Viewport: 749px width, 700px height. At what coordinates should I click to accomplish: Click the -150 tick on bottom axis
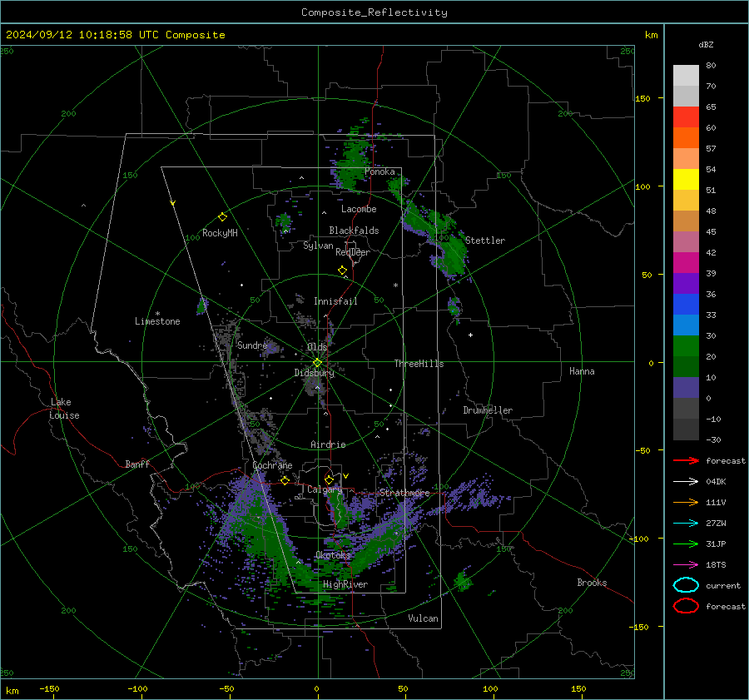[x=49, y=688]
